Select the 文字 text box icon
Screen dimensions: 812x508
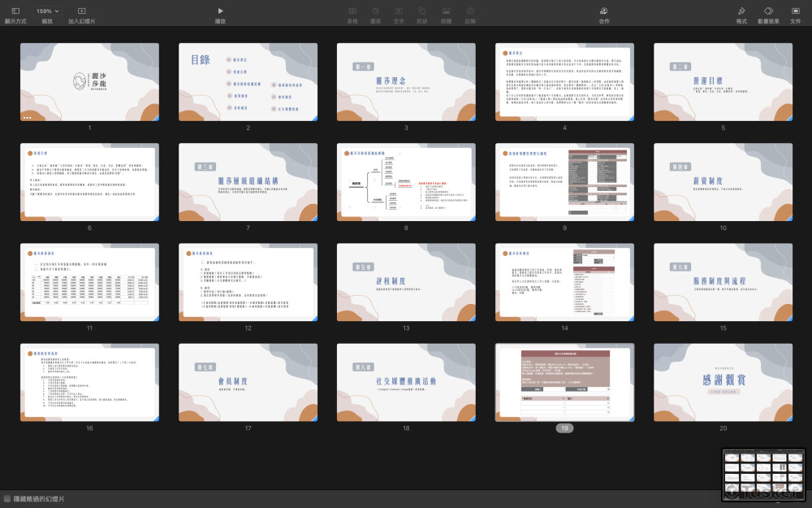pos(399,11)
